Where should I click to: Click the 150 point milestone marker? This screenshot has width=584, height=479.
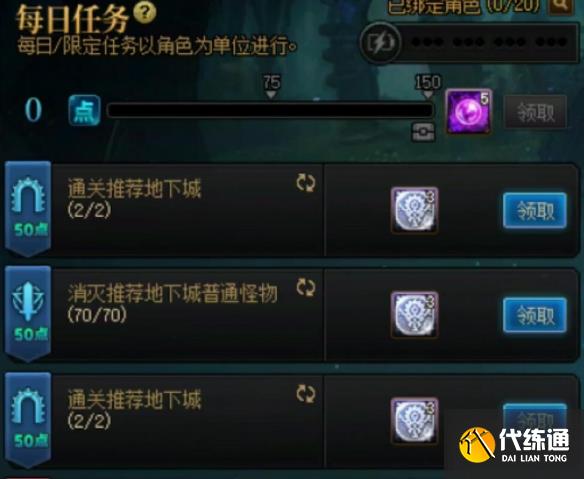point(428,86)
